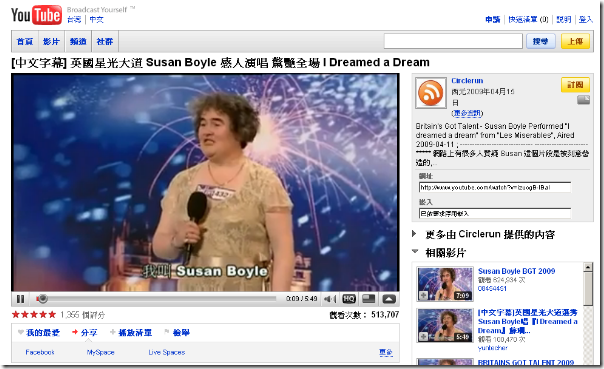
Task: Click the c0494461 uploader name
Action: coord(492,288)
